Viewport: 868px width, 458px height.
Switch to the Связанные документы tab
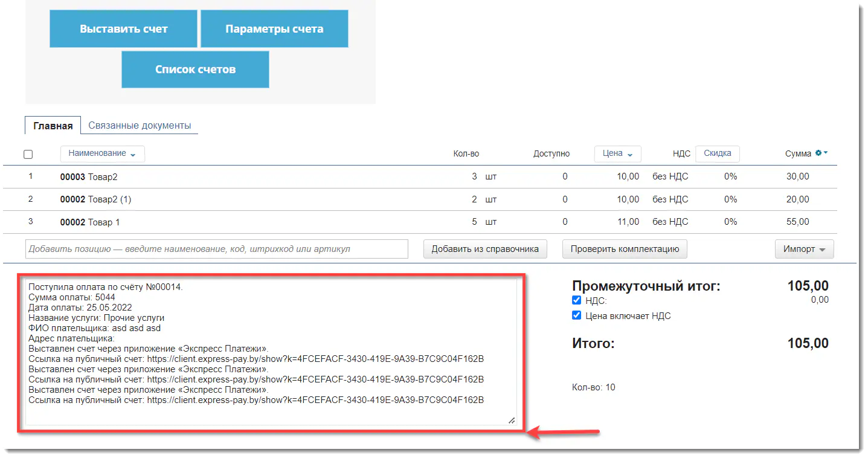tap(140, 126)
